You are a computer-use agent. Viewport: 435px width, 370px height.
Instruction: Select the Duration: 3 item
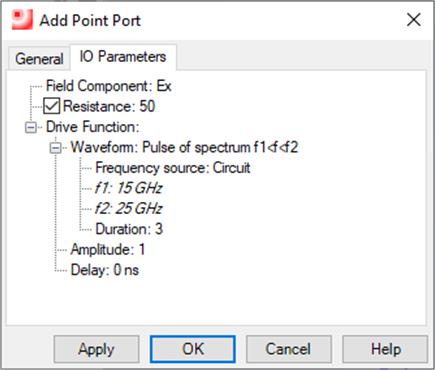pos(129,229)
